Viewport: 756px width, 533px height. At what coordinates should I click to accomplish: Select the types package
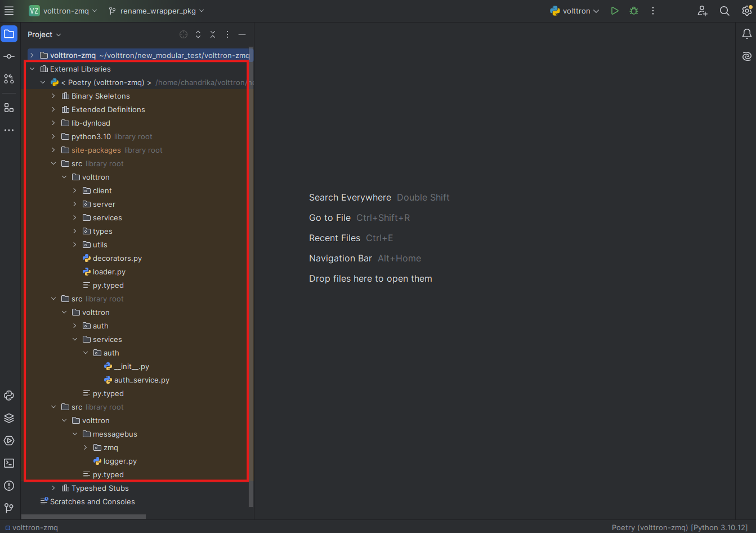[102, 231]
